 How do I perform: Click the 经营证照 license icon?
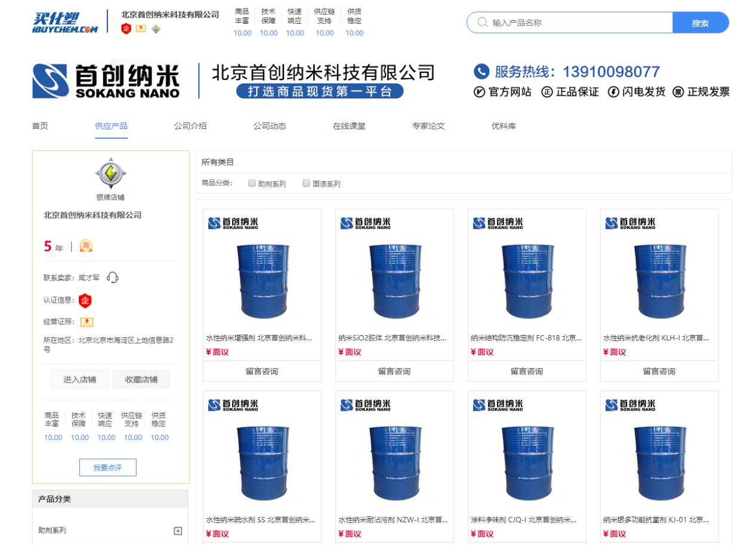[x=87, y=322]
